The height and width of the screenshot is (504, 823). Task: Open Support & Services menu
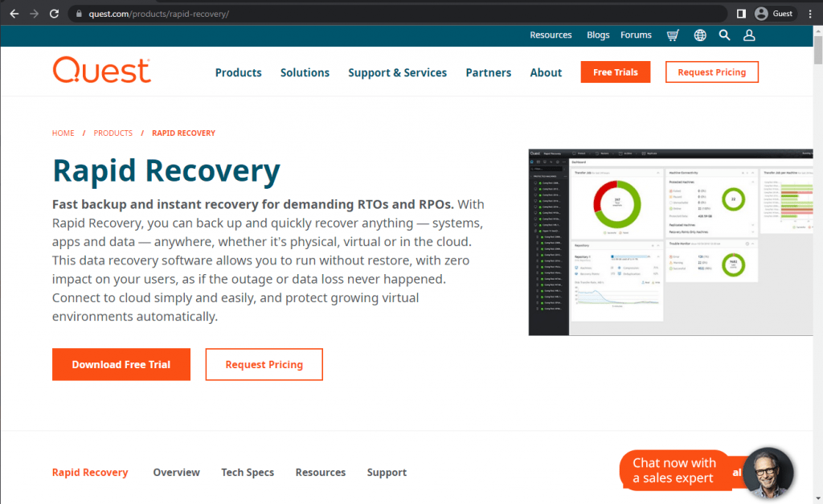point(397,72)
